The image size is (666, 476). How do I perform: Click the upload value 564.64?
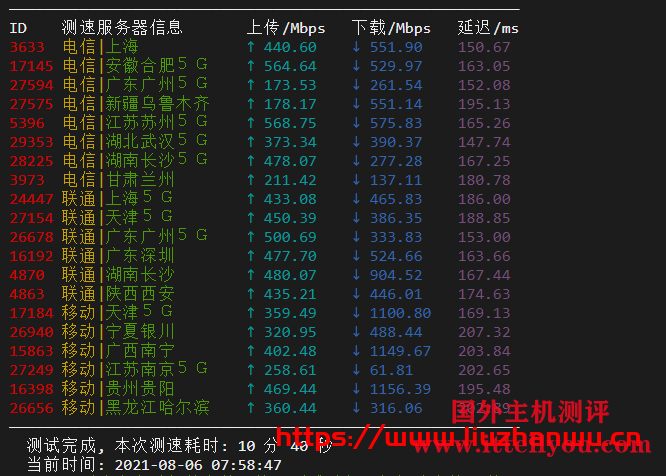[x=290, y=66]
